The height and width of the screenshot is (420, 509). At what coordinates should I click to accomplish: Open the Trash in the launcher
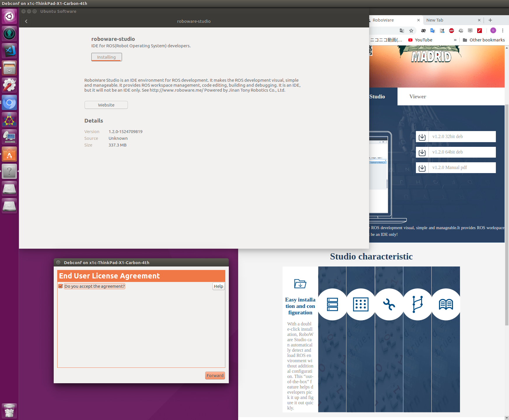click(9, 411)
